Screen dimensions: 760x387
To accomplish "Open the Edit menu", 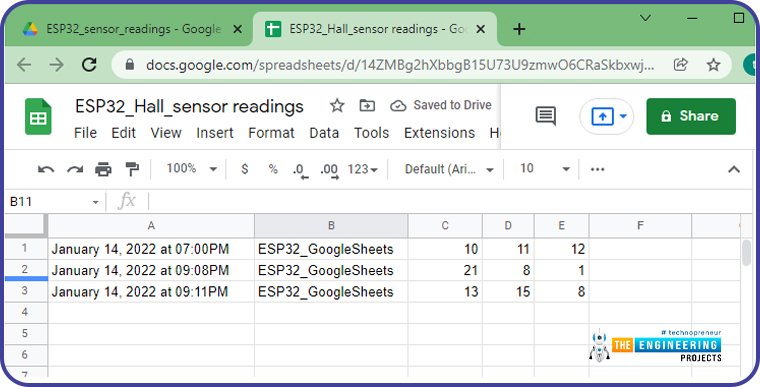I will coord(124,133).
